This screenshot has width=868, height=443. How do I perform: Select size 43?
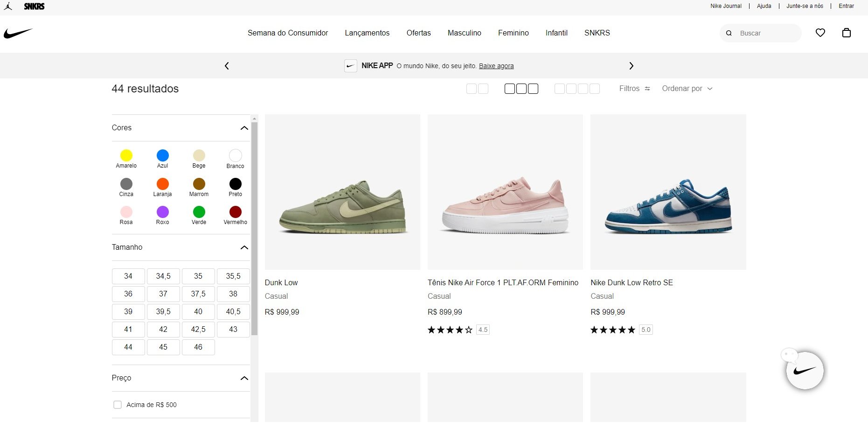click(x=233, y=330)
